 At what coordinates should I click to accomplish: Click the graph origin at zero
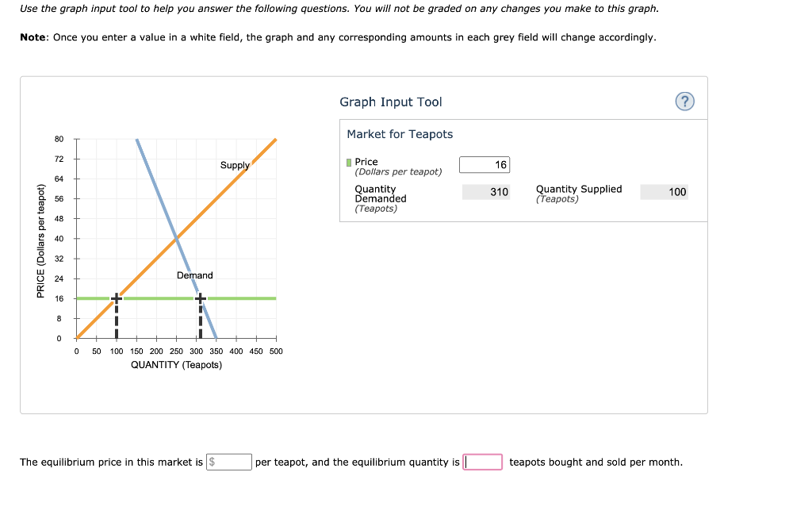point(75,337)
